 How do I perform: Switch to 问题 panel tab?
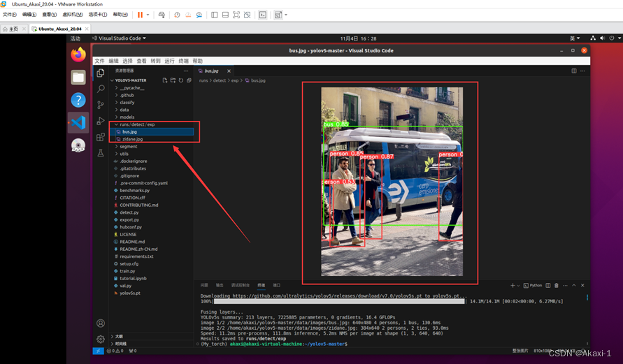pyautogui.click(x=204, y=286)
